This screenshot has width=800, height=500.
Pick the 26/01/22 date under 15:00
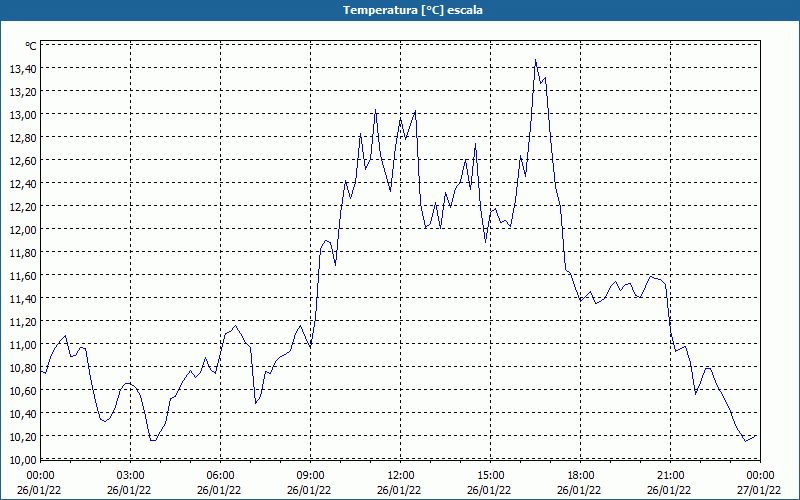(489, 490)
